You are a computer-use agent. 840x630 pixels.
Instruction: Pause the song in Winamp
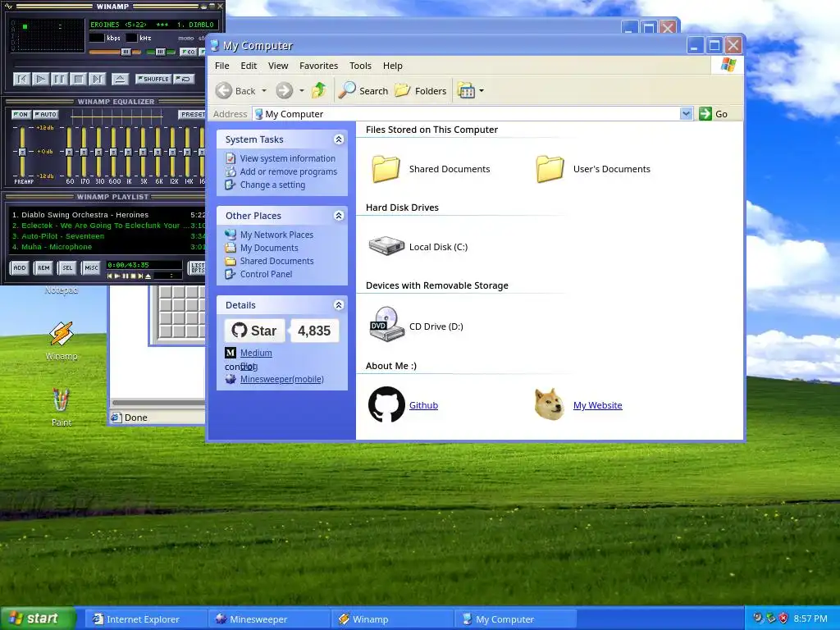point(59,80)
